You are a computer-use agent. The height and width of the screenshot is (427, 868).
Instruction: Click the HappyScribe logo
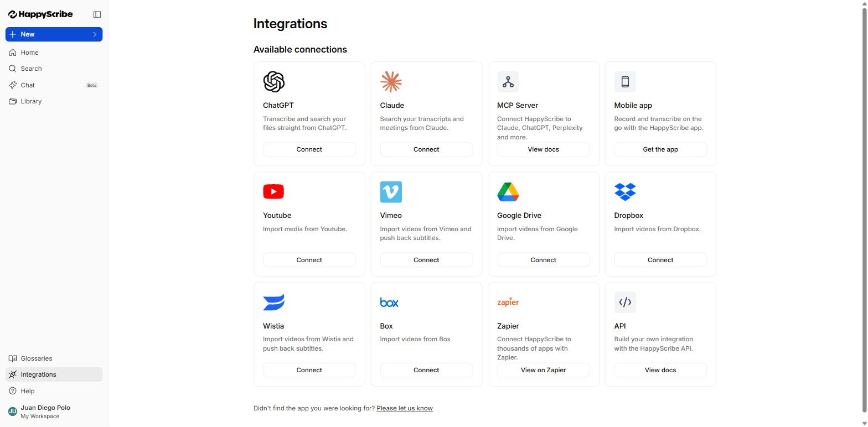coord(40,14)
